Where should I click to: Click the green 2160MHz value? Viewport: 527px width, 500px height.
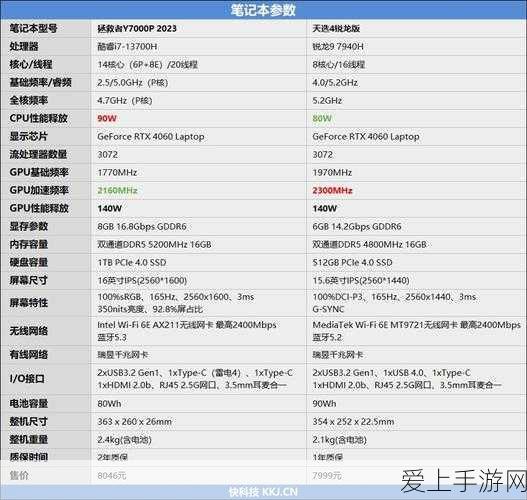pyautogui.click(x=117, y=191)
